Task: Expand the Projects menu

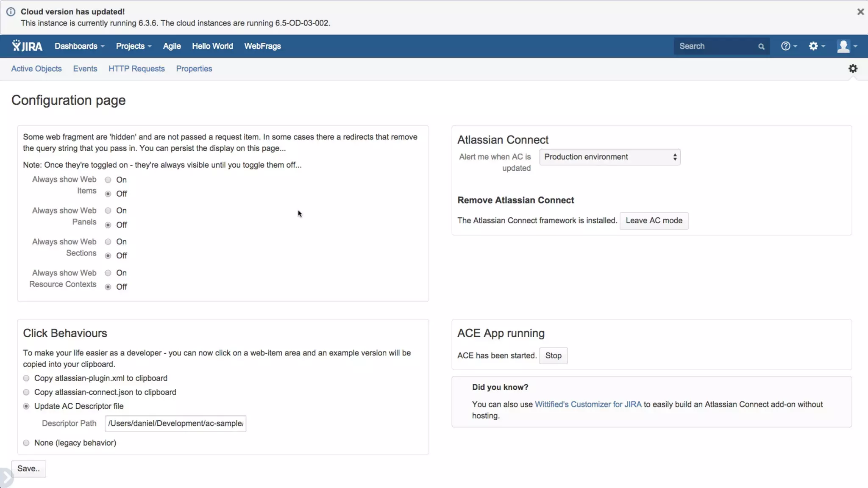Action: click(x=134, y=46)
